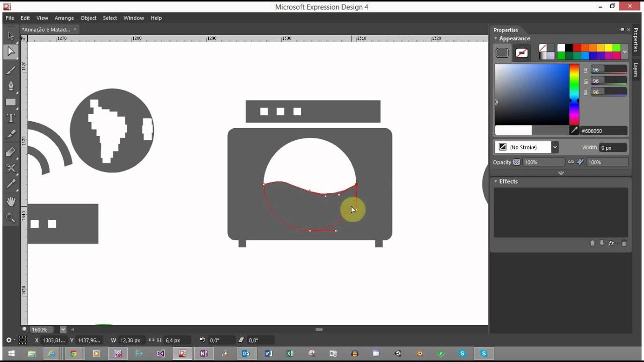This screenshot has width=644, height=362.
Task: Open the Select menu
Action: (110, 18)
